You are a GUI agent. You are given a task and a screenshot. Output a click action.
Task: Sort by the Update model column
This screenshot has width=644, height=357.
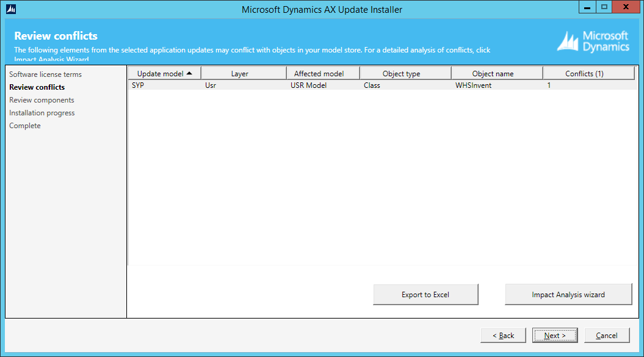point(164,73)
